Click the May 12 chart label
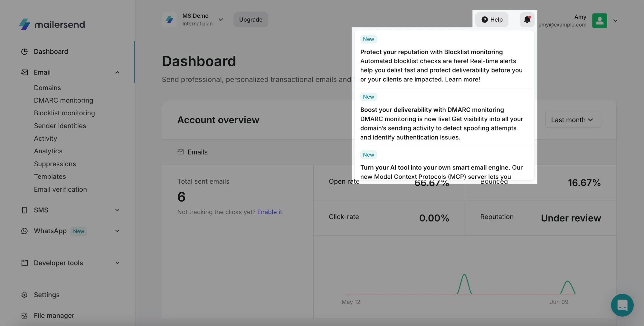The height and width of the screenshot is (326, 644). tap(351, 302)
